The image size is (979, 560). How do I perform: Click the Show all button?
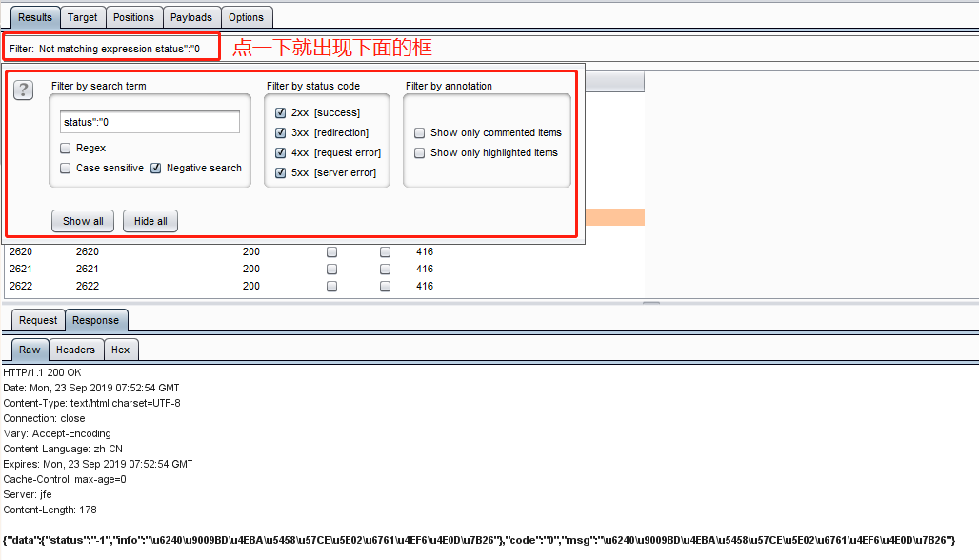click(x=83, y=221)
